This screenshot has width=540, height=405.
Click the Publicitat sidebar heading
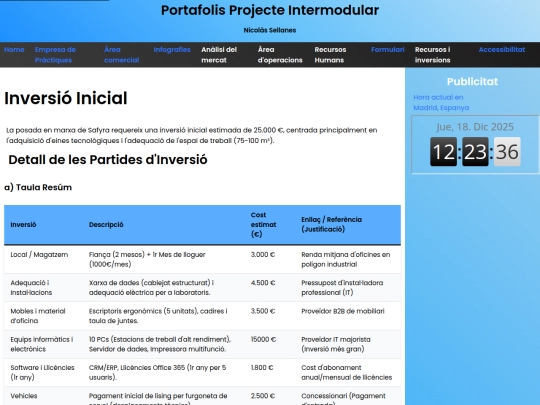(472, 82)
